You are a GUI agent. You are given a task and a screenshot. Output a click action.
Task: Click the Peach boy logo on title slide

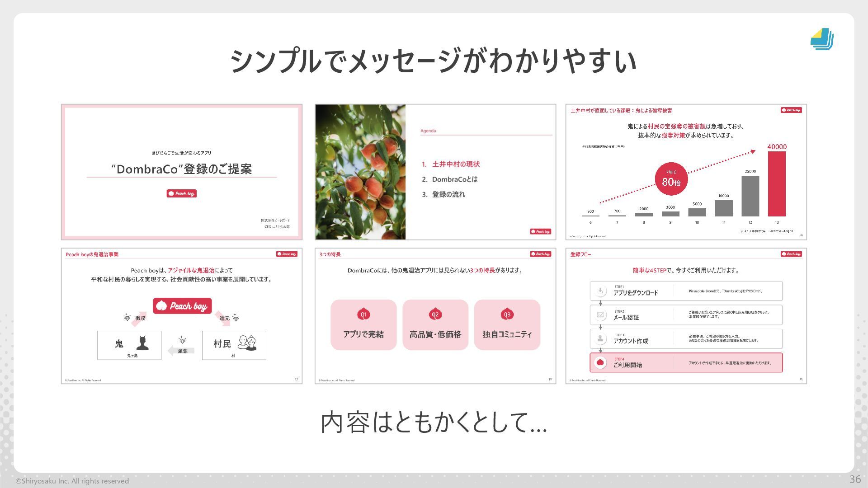(181, 193)
